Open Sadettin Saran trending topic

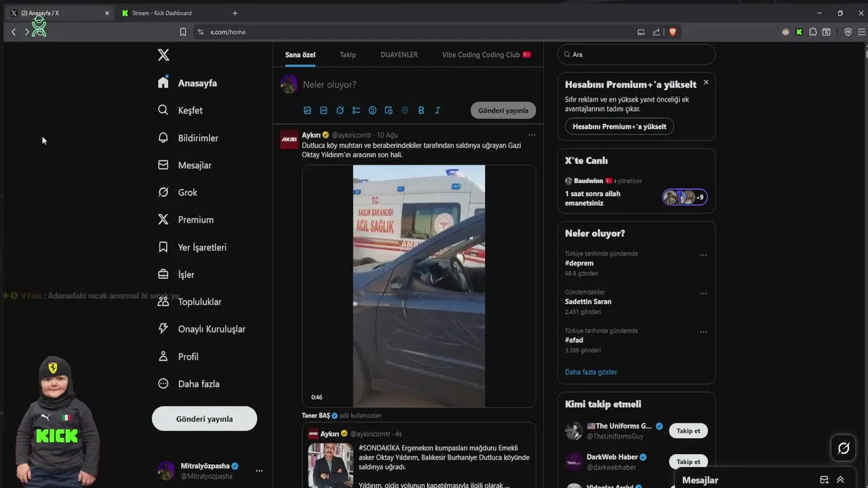coord(588,302)
